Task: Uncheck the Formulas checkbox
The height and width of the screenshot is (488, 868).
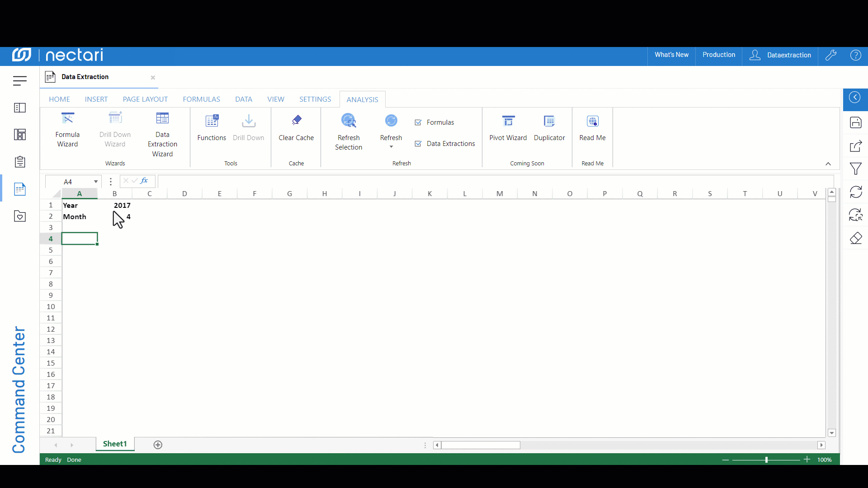Action: pos(418,122)
